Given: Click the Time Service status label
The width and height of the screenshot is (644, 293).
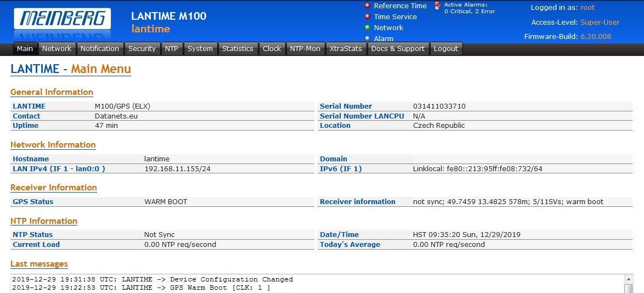Looking at the screenshot, I should pos(396,17).
